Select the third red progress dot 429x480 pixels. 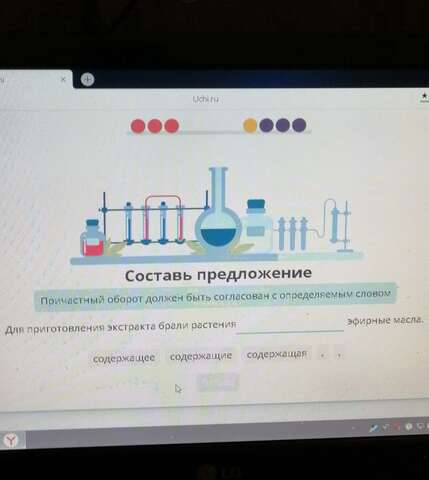(172, 126)
